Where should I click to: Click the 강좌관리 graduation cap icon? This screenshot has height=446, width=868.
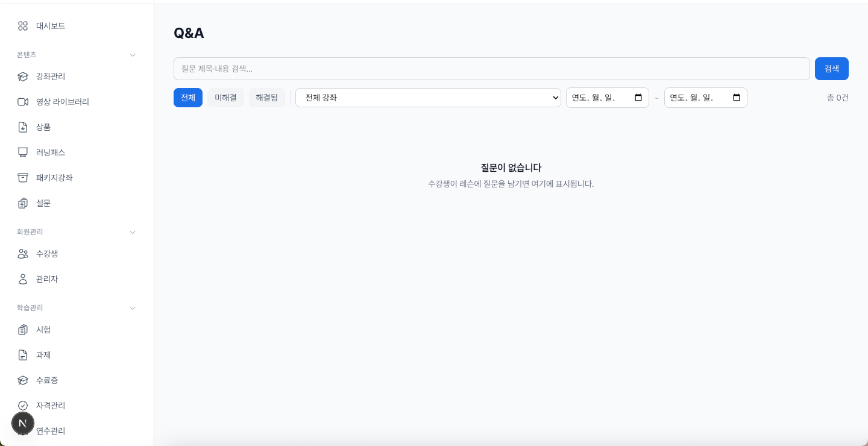(x=23, y=77)
